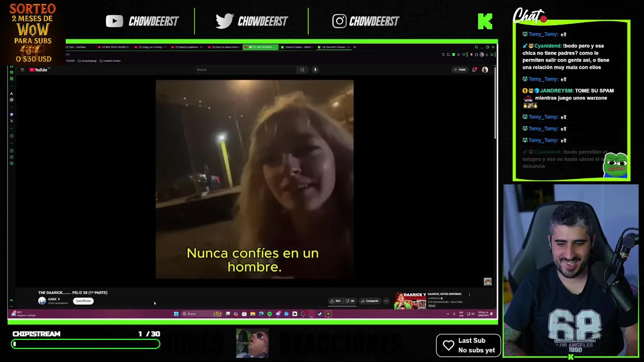
Task: Click the browser vertical scrollbar
Action: [x=495, y=103]
